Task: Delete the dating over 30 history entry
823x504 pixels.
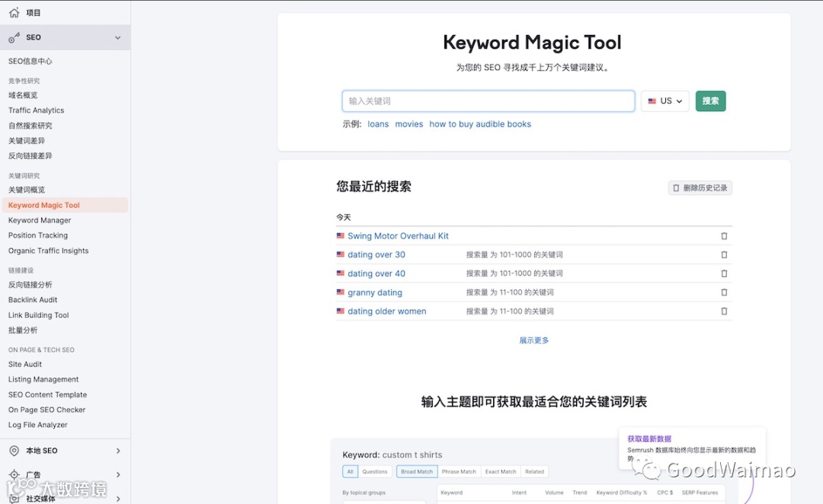Action: tap(724, 254)
